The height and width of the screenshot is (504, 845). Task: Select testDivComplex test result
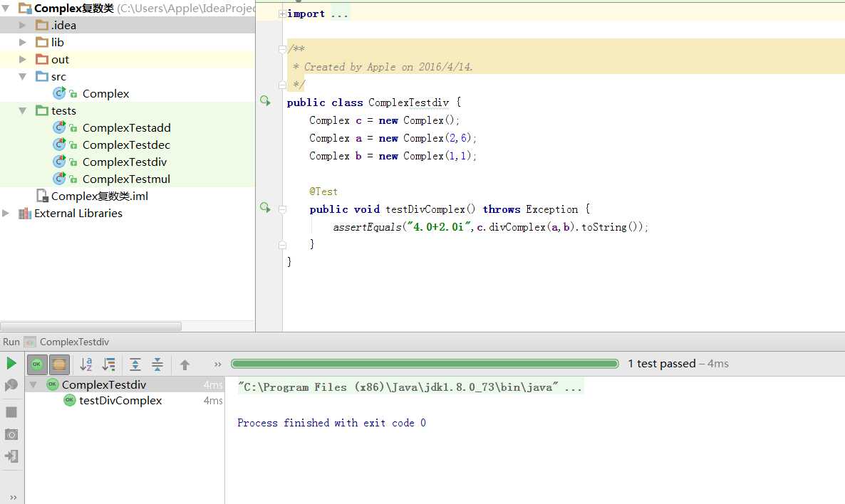tap(120, 401)
